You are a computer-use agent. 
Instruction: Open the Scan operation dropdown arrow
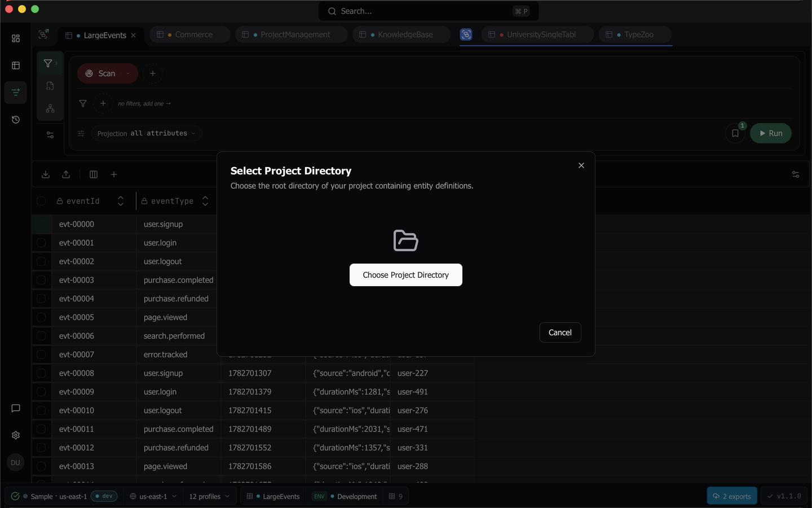(128, 73)
